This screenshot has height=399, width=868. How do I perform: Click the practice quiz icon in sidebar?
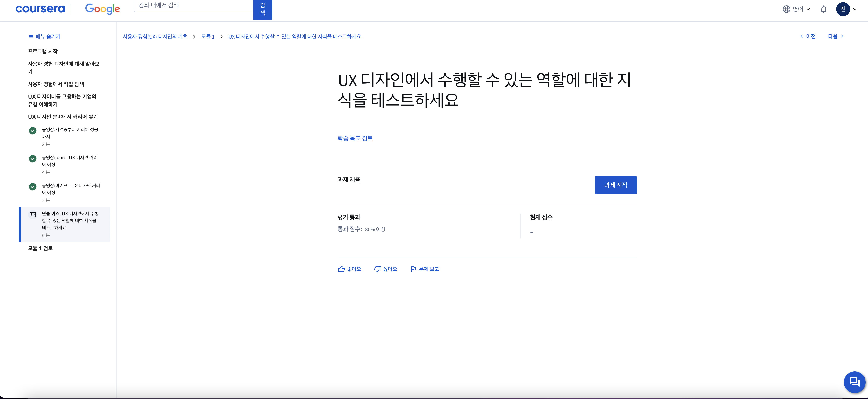[x=33, y=214]
